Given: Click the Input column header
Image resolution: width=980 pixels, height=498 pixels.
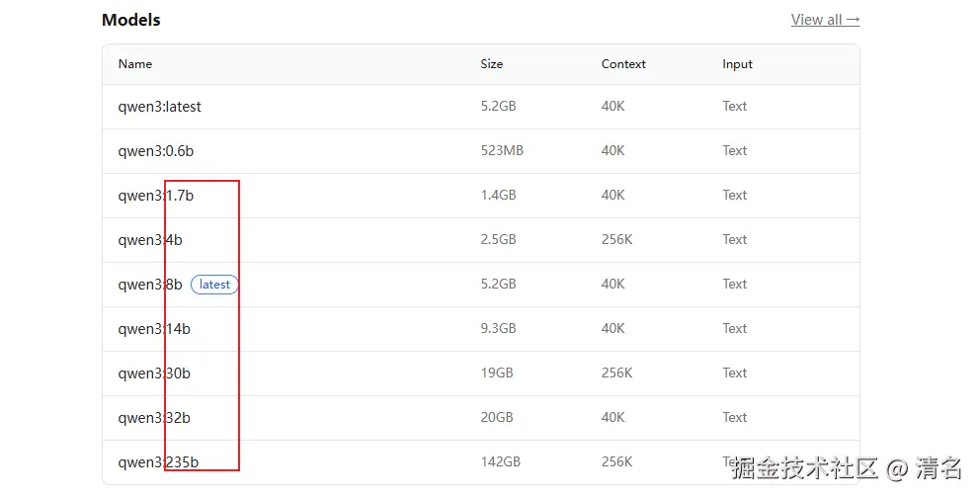Looking at the screenshot, I should point(737,64).
